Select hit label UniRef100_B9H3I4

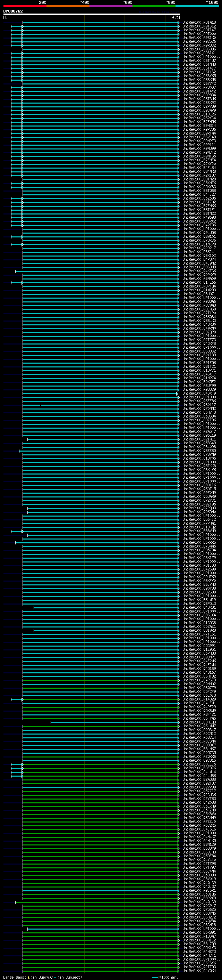[199, 125]
